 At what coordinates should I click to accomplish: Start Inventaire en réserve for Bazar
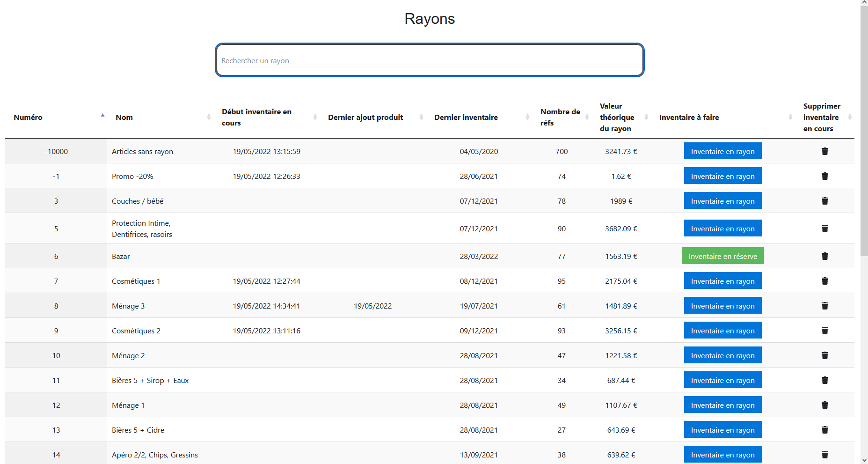722,256
